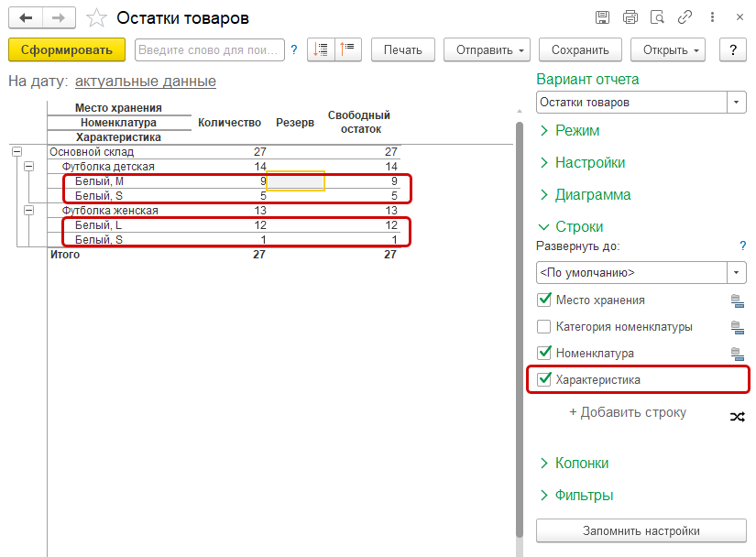The width and height of the screenshot is (756, 557).
Task: Focus the report search input field
Action: pyautogui.click(x=209, y=49)
